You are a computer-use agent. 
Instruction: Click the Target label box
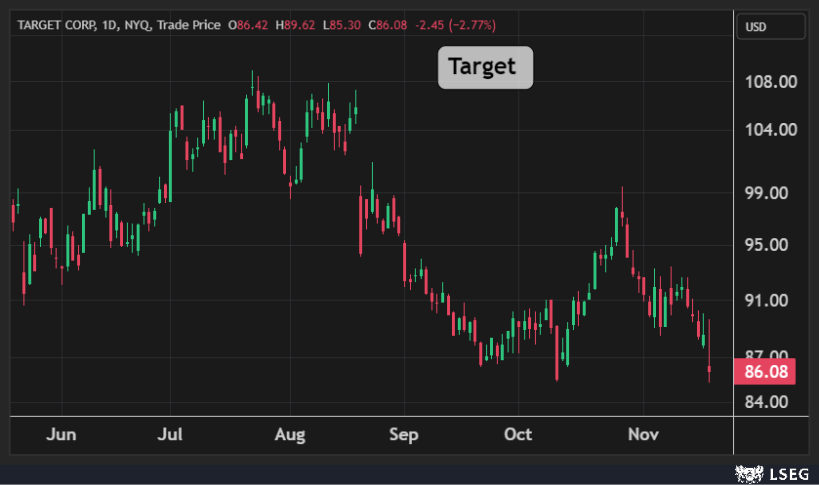[x=485, y=67]
